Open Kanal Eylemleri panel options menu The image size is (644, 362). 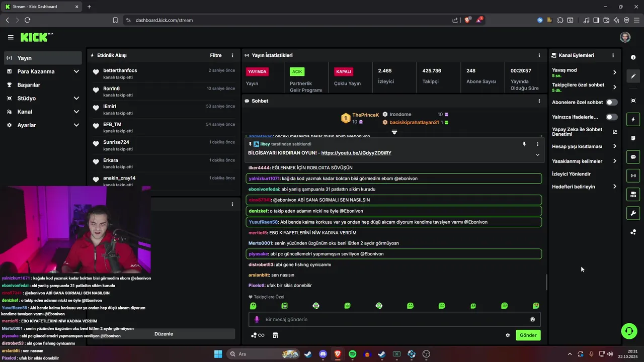(x=613, y=55)
